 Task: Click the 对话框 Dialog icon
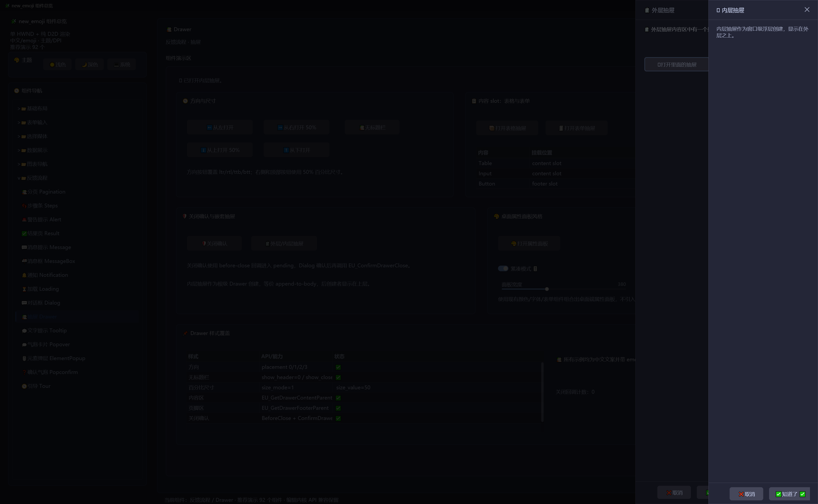[x=24, y=303]
